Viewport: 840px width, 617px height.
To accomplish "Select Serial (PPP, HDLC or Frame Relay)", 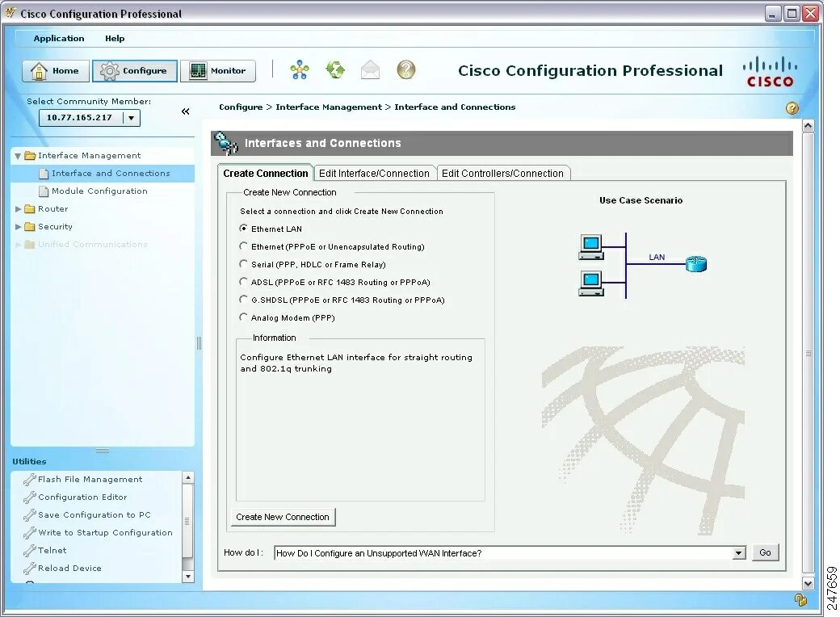I will pyautogui.click(x=243, y=263).
